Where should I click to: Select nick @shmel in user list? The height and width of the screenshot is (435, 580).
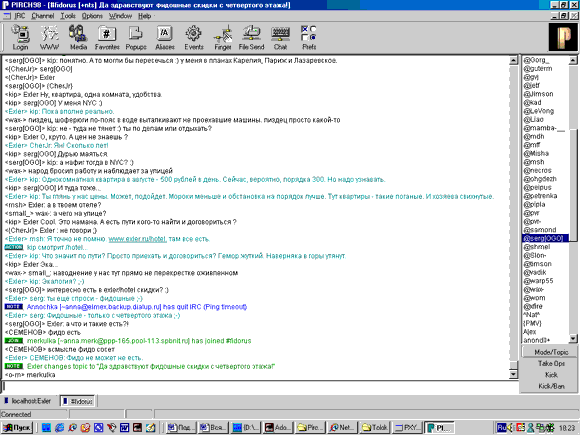point(536,247)
